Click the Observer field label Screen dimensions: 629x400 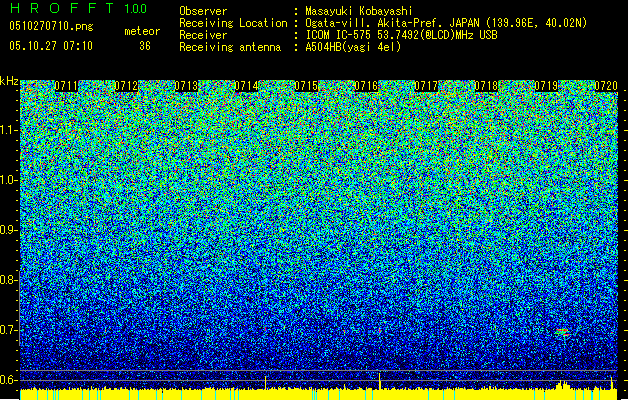[203, 11]
